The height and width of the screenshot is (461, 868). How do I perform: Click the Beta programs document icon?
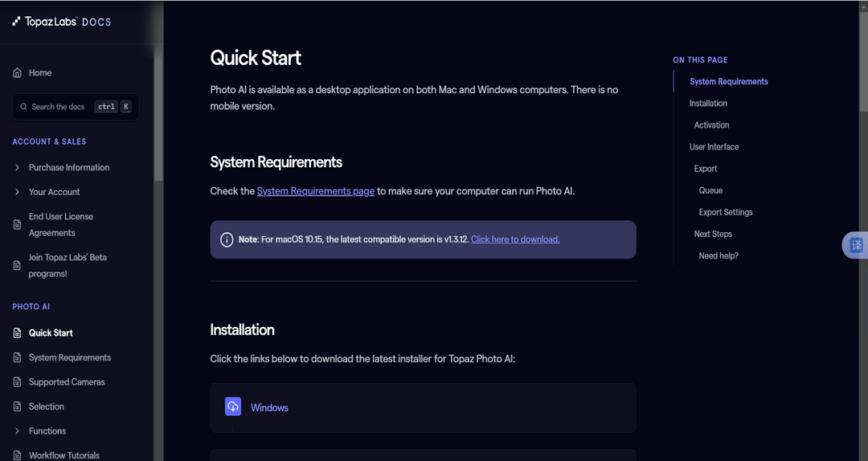pos(18,266)
